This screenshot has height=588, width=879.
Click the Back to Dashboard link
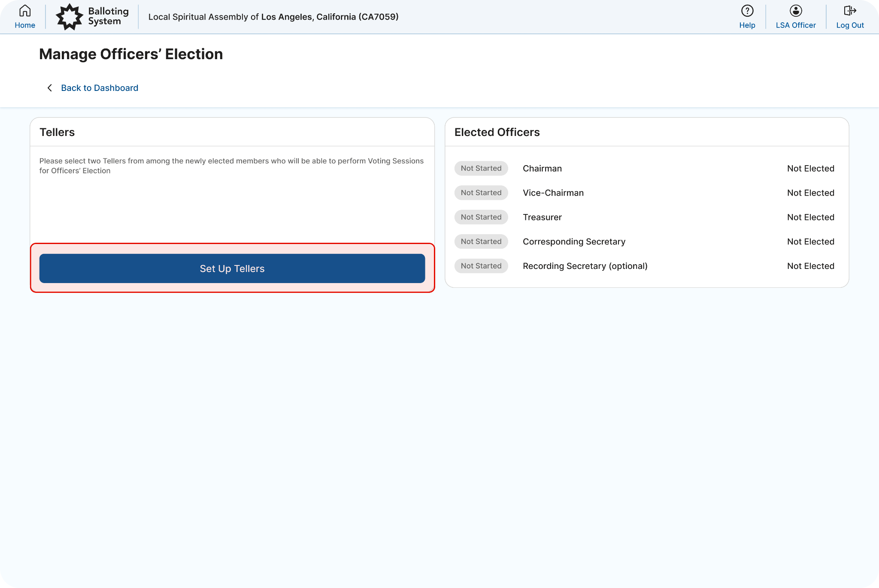tap(100, 88)
